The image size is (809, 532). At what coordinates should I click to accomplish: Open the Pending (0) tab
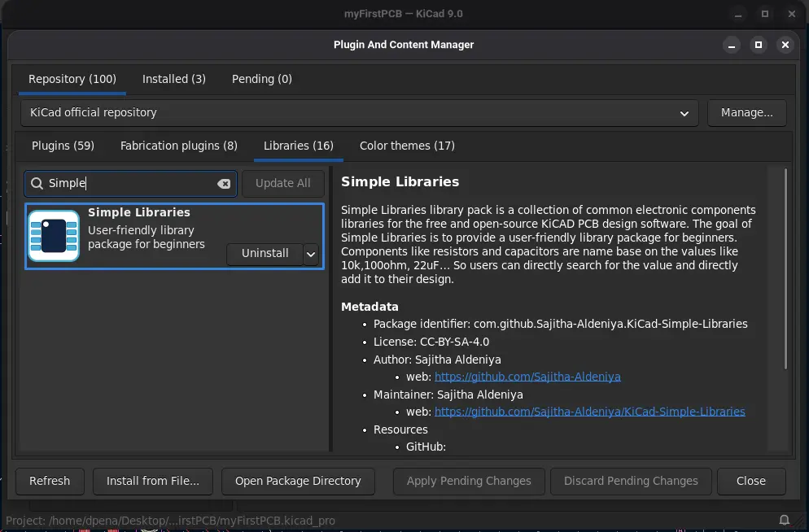(261, 79)
